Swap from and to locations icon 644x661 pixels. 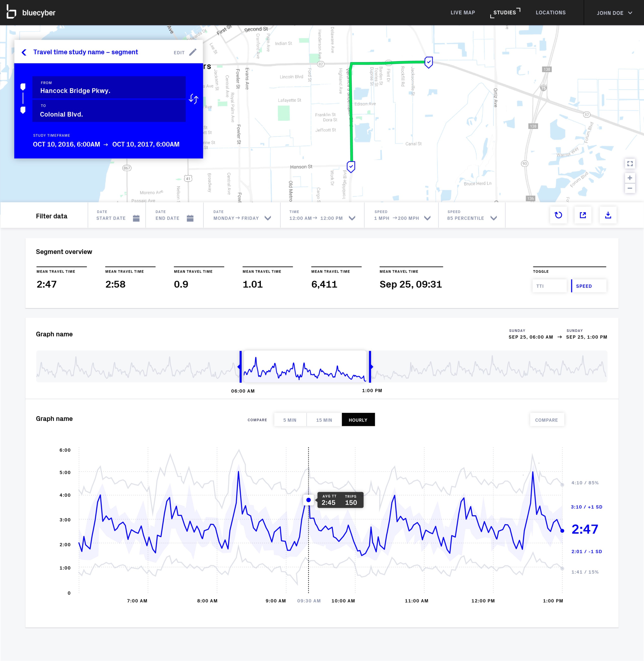tap(193, 99)
